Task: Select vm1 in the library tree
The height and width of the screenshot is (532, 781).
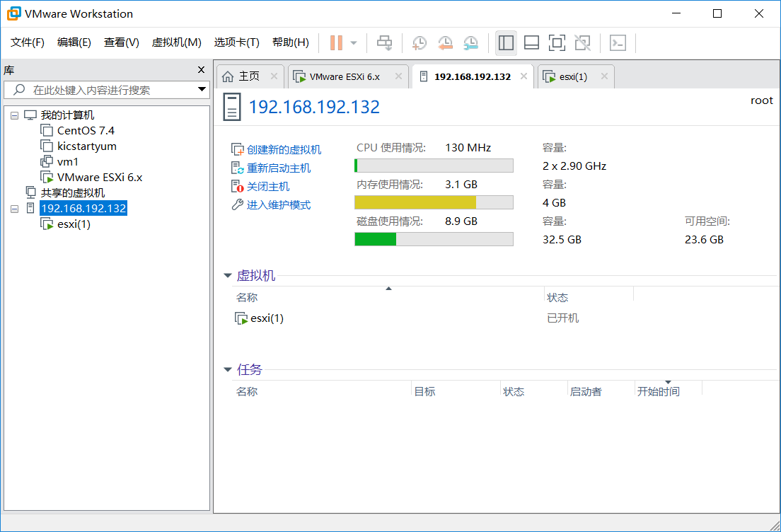Action: (x=68, y=162)
